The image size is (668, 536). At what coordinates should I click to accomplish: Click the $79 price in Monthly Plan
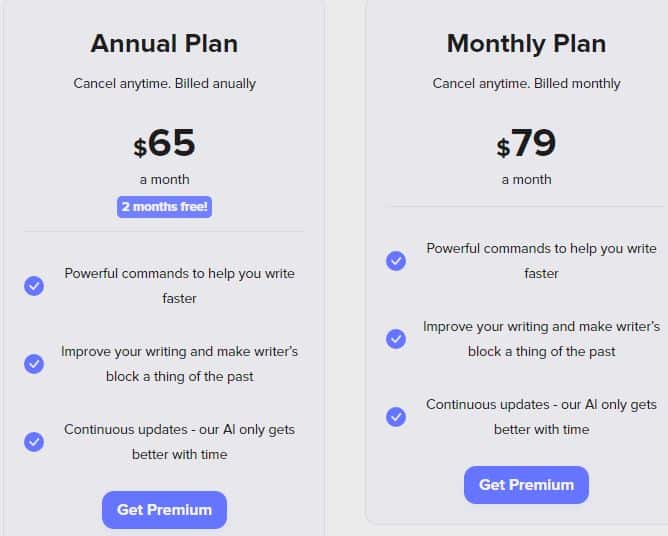coord(526,143)
